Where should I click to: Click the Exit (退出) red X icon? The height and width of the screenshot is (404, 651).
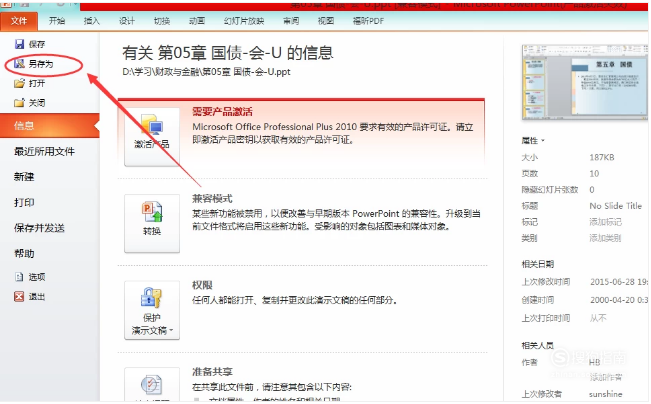pos(19,296)
